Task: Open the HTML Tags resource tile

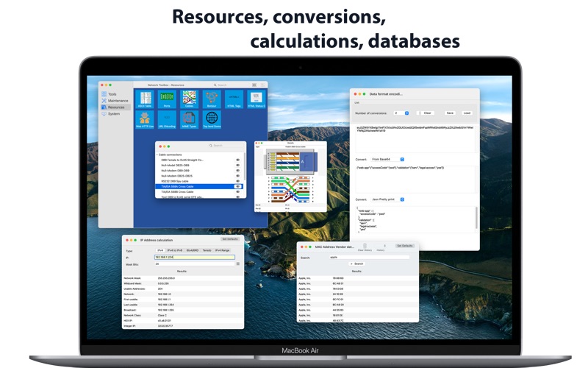Action: click(234, 99)
